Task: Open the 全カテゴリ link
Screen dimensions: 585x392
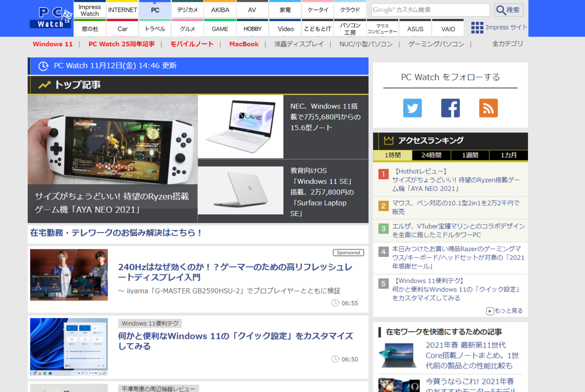Action: point(507,44)
